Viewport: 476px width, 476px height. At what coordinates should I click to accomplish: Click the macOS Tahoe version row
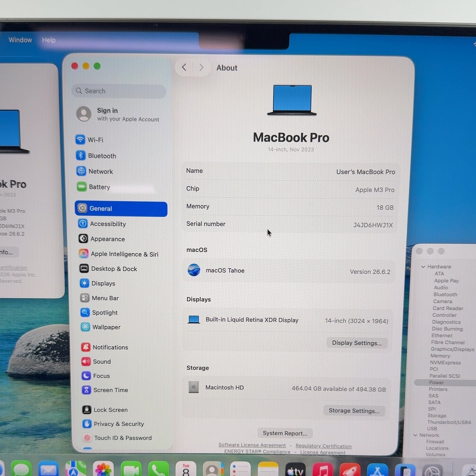(289, 271)
